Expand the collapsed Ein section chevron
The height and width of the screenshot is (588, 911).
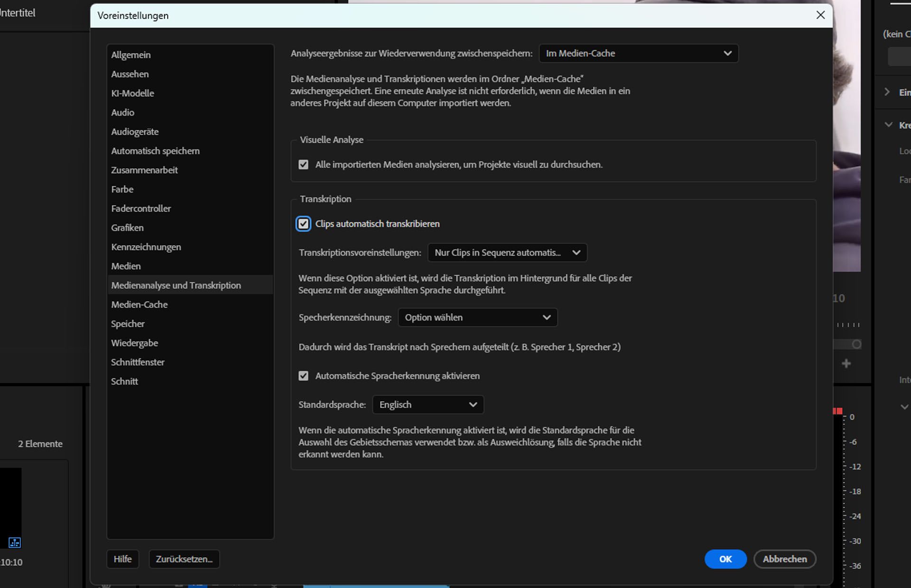887,92
